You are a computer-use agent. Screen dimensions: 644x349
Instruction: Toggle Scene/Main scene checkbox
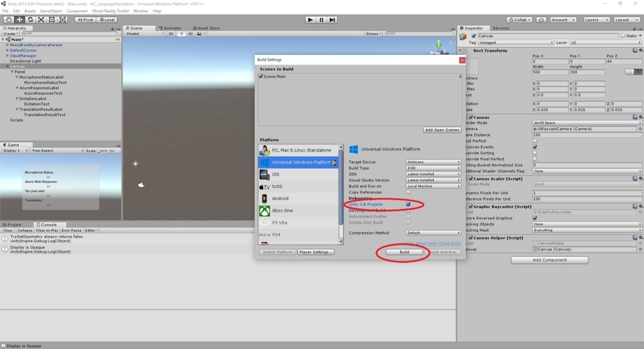[x=261, y=76]
